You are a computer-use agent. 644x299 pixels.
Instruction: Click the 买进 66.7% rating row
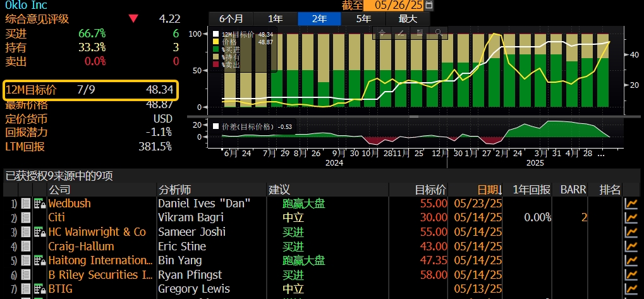click(92, 34)
